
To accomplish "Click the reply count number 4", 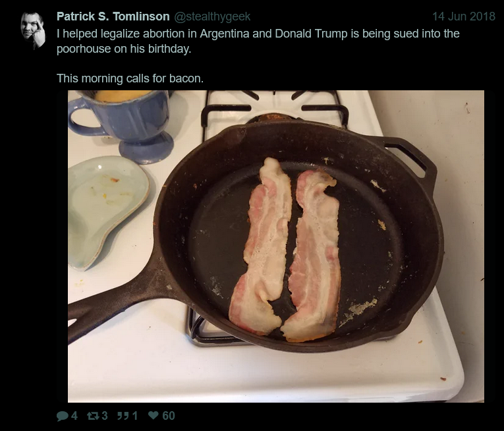I will [74, 416].
